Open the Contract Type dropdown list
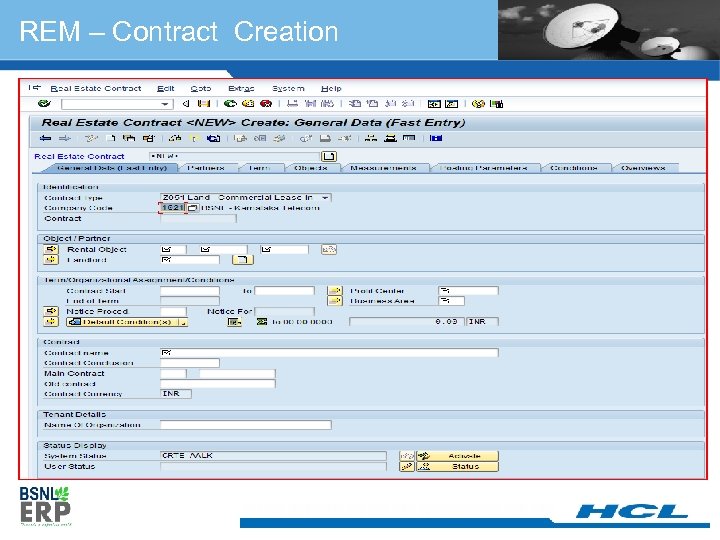Screen dimensions: 720x540 pos(325,197)
